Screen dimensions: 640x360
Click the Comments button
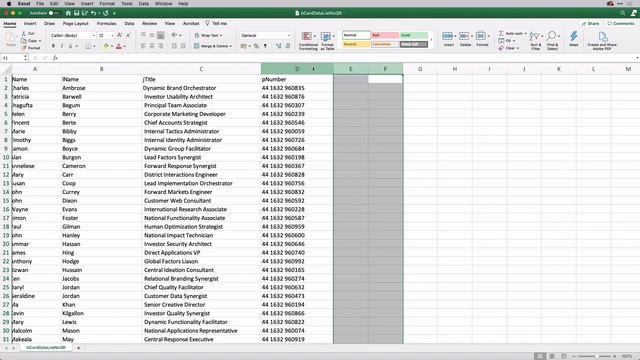click(621, 24)
